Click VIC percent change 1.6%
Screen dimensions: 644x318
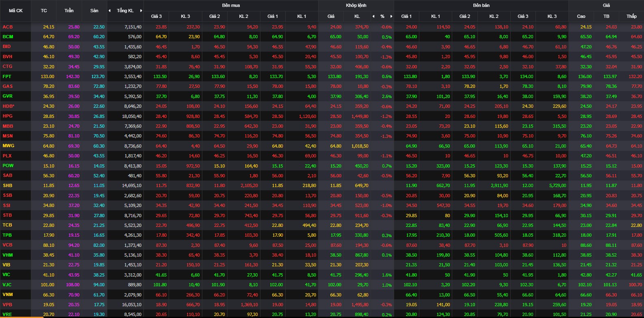point(387,275)
